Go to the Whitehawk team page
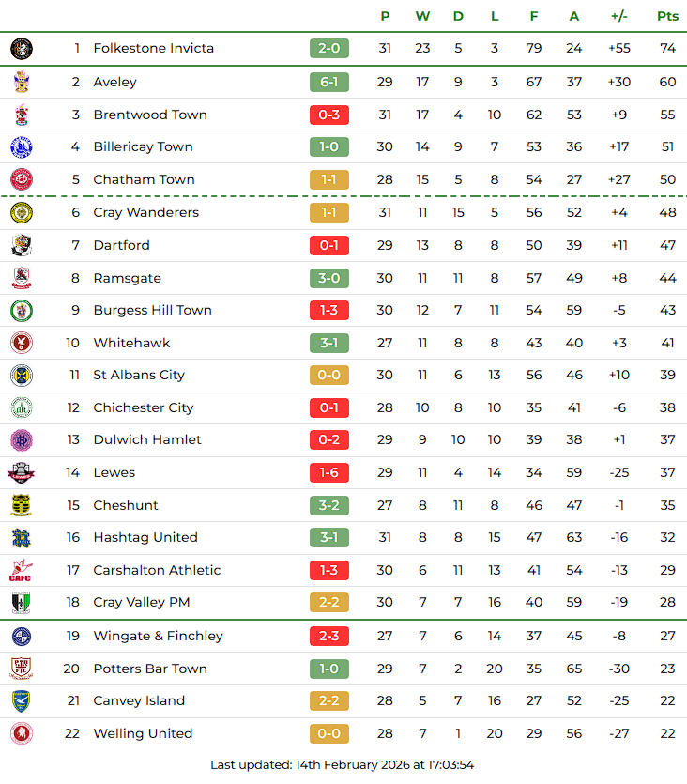This screenshot has height=784, width=687. (x=131, y=344)
